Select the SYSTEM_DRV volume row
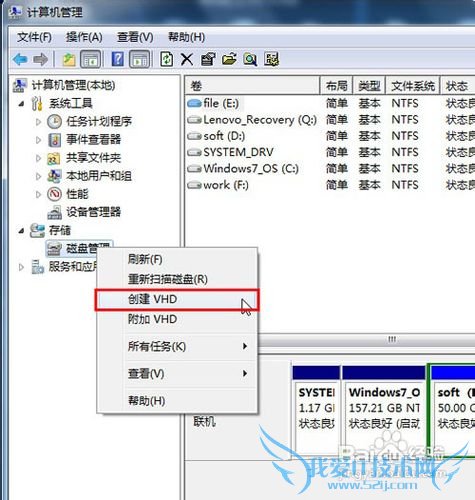475x500 pixels. [x=330, y=152]
